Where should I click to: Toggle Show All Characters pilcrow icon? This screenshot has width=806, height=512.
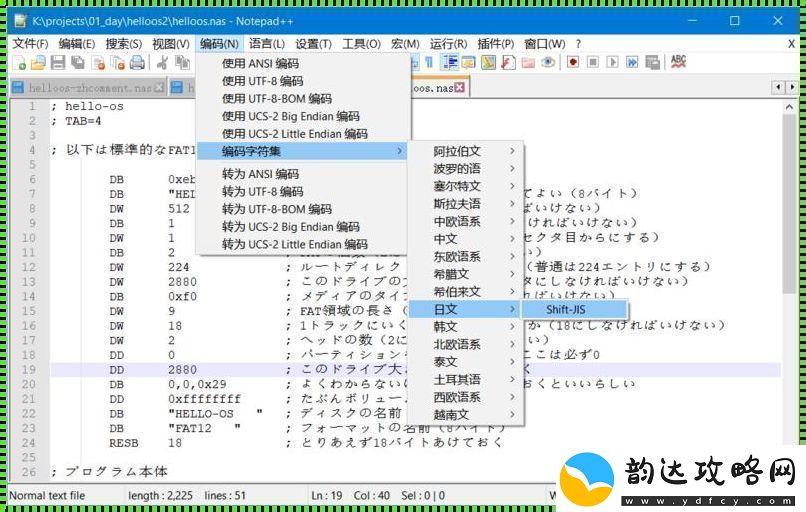click(429, 63)
